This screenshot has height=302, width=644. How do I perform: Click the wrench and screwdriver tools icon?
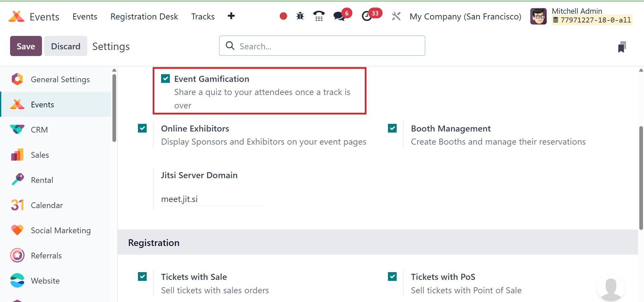pos(396,16)
